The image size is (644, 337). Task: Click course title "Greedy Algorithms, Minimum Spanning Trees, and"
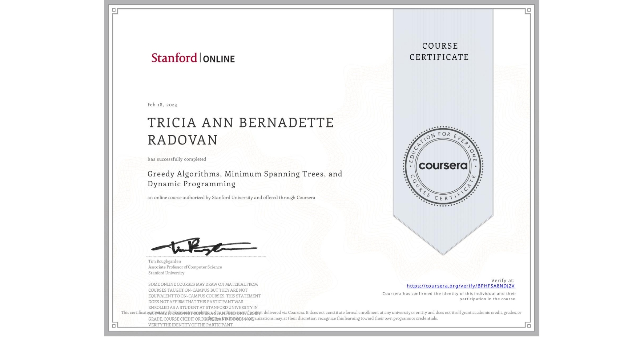[x=245, y=174]
